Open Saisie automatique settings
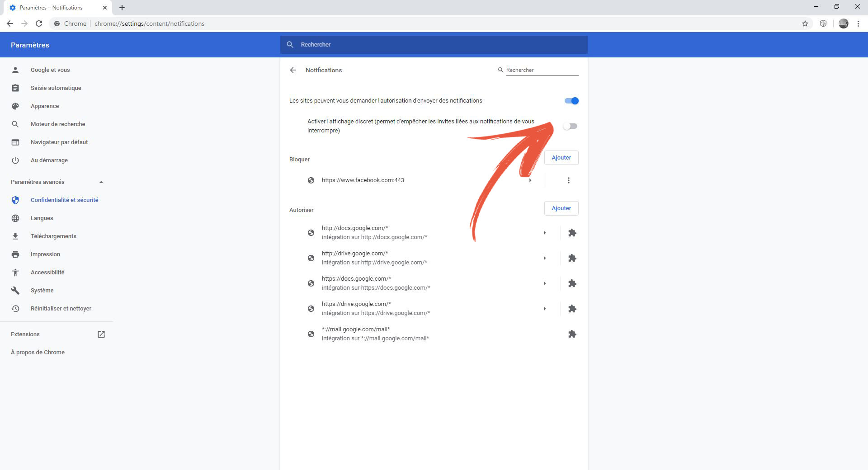The image size is (868, 470). tap(57, 88)
